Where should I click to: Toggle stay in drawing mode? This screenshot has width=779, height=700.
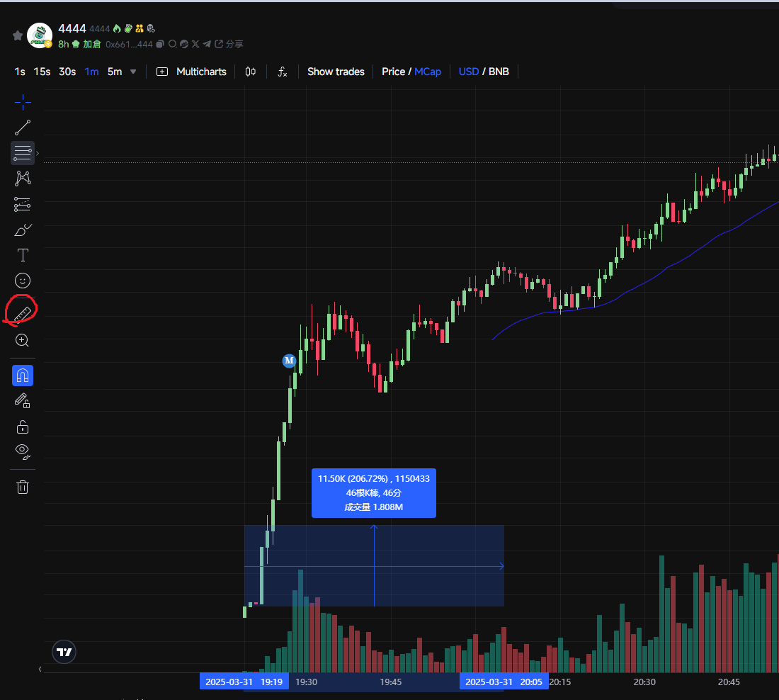click(23, 401)
